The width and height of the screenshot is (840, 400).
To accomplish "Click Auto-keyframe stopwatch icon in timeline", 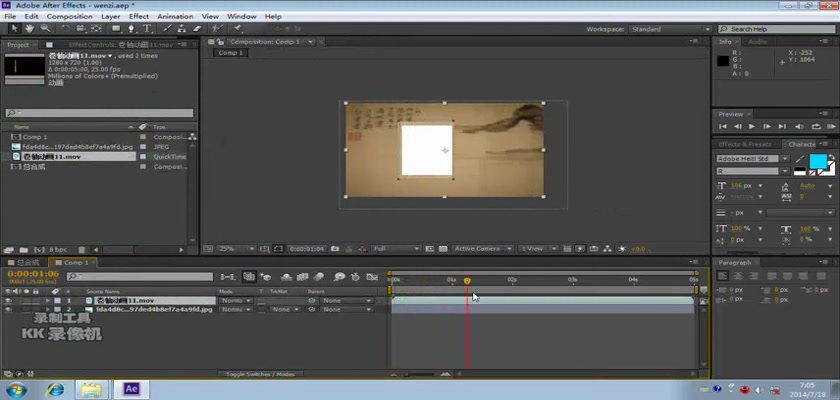I will 355,277.
